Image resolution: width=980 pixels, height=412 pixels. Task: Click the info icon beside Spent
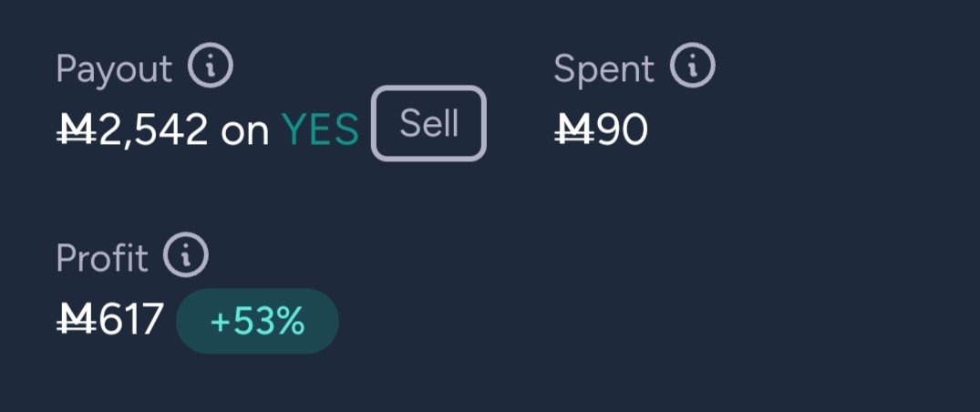(693, 67)
